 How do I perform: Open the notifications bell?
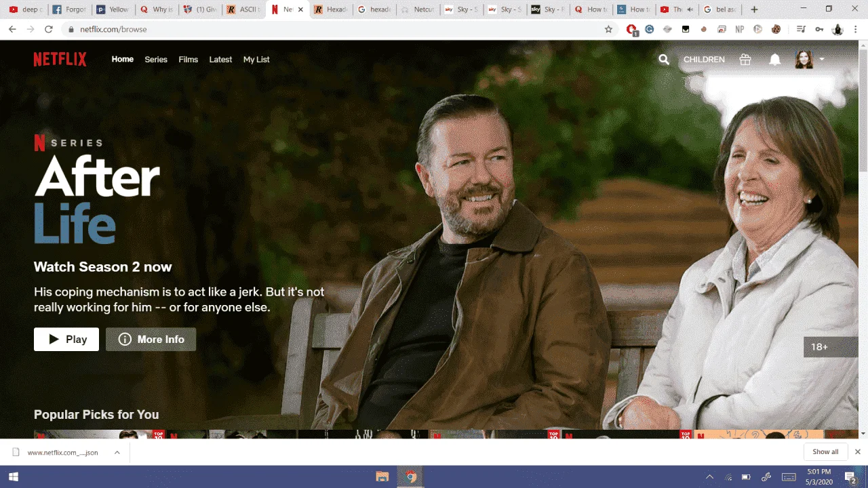[x=775, y=60]
